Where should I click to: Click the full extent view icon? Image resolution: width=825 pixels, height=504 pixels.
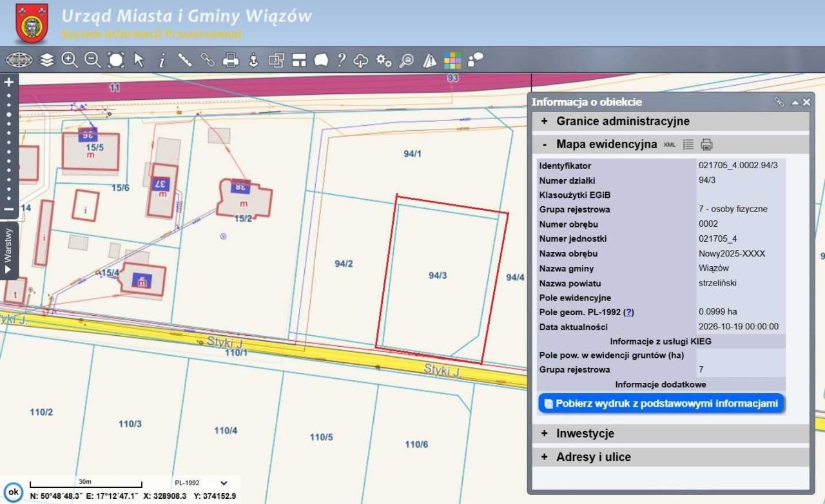pos(116,60)
